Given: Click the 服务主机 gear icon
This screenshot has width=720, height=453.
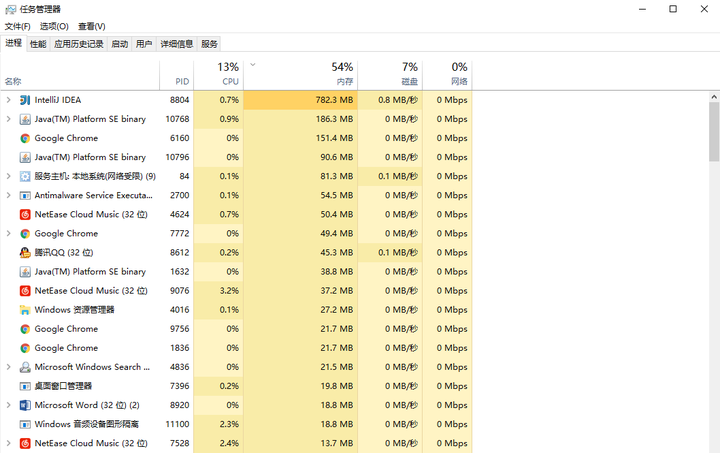Looking at the screenshot, I should tap(25, 176).
